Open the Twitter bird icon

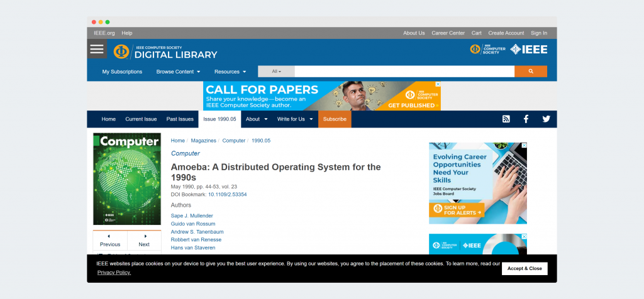tap(546, 119)
